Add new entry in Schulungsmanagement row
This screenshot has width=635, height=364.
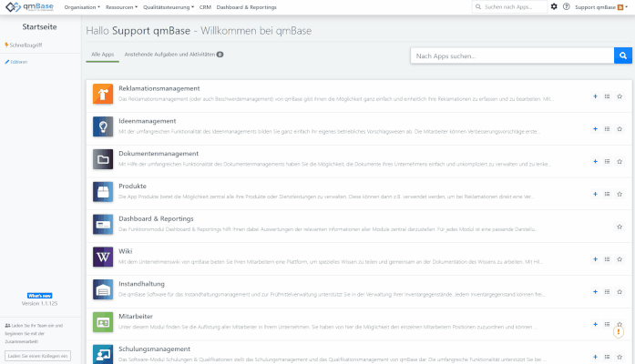coord(595,357)
